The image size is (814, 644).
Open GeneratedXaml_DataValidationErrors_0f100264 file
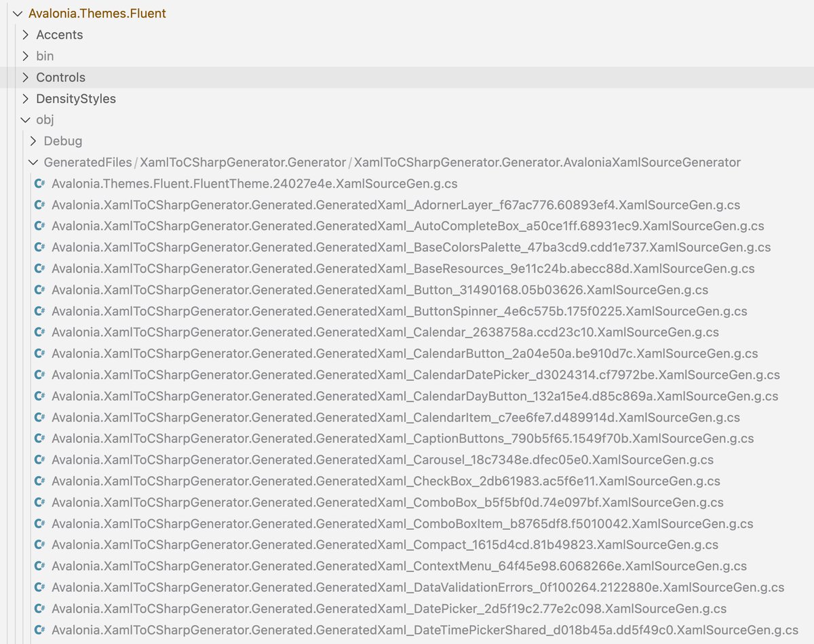(x=418, y=588)
